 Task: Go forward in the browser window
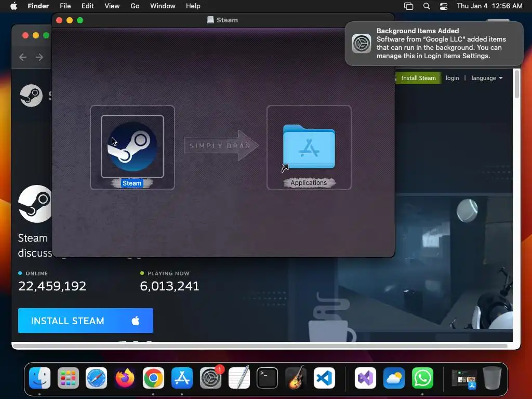pos(39,57)
